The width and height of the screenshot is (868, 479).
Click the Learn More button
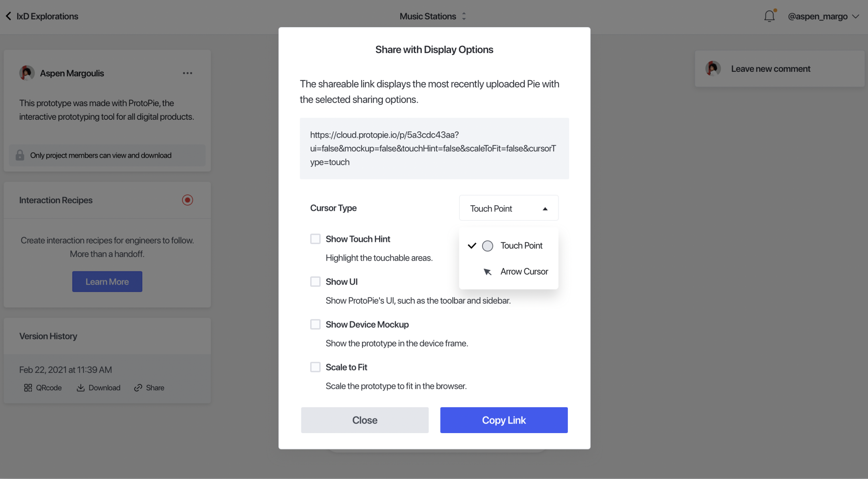(107, 281)
